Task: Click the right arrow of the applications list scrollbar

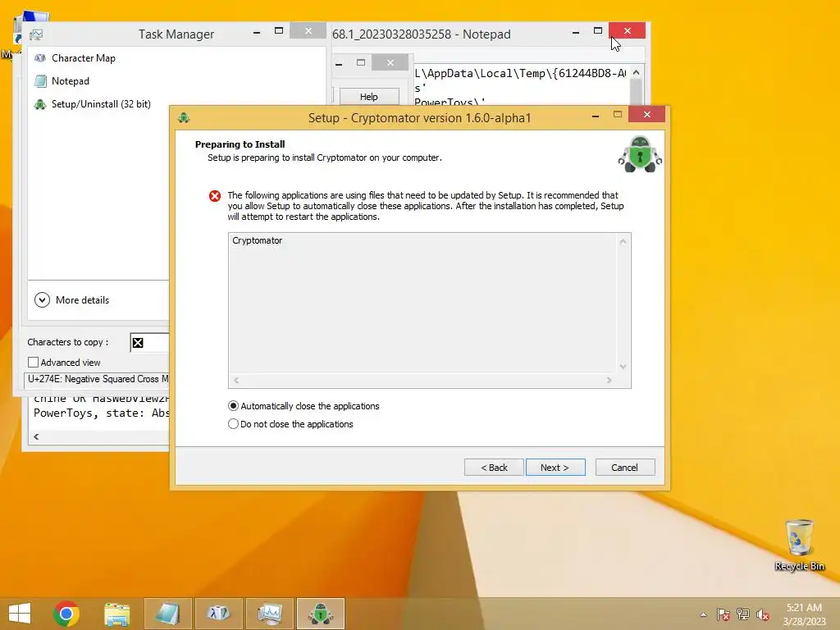Action: tap(609, 381)
